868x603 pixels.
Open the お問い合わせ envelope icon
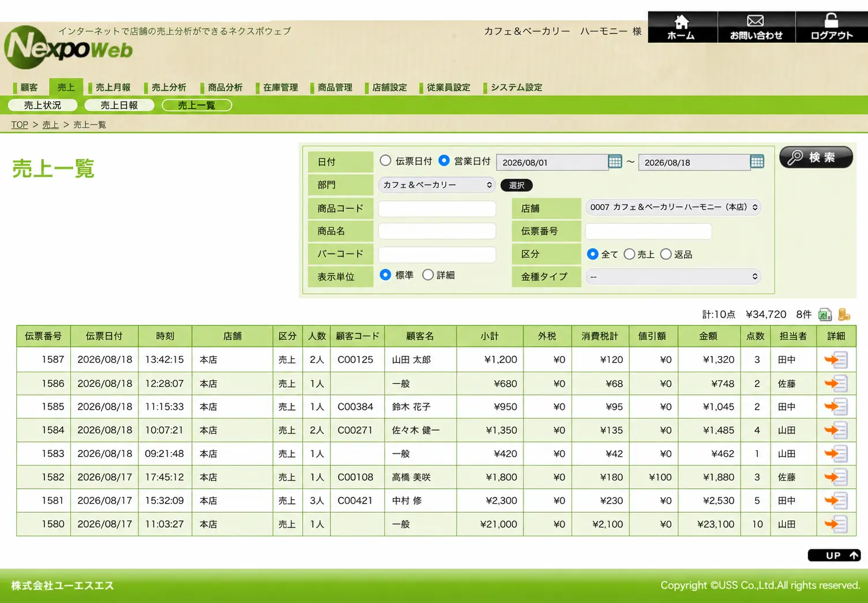(x=756, y=27)
